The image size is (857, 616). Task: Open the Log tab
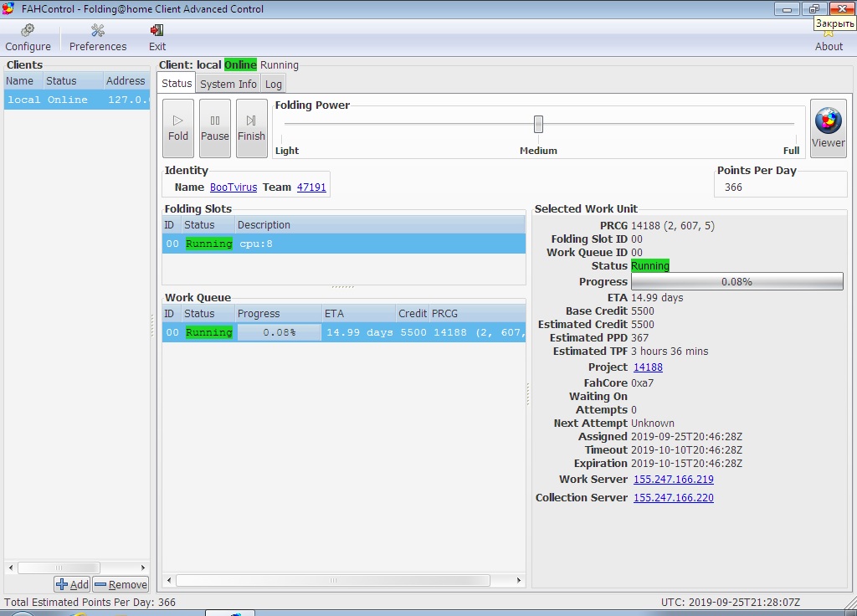274,85
